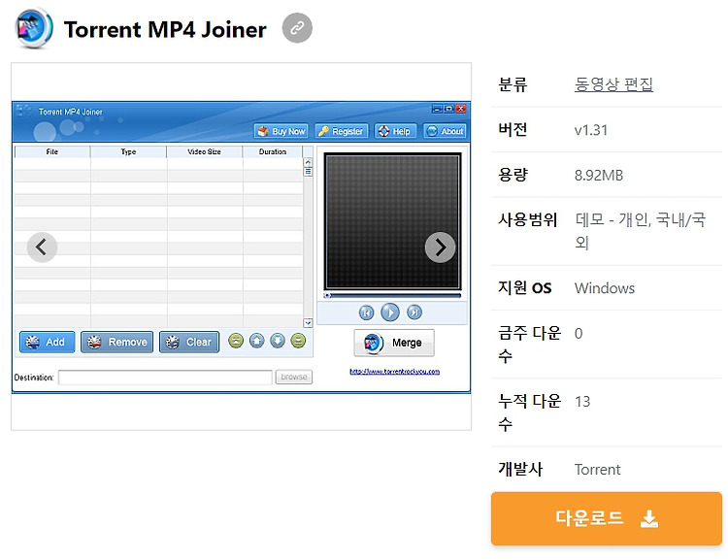Open the 동영상 편집 category link
The width and height of the screenshot is (728, 560).
pos(613,84)
